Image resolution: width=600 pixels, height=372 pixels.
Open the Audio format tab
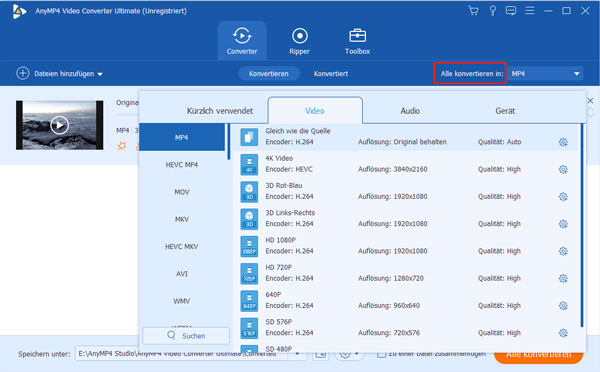tap(410, 111)
